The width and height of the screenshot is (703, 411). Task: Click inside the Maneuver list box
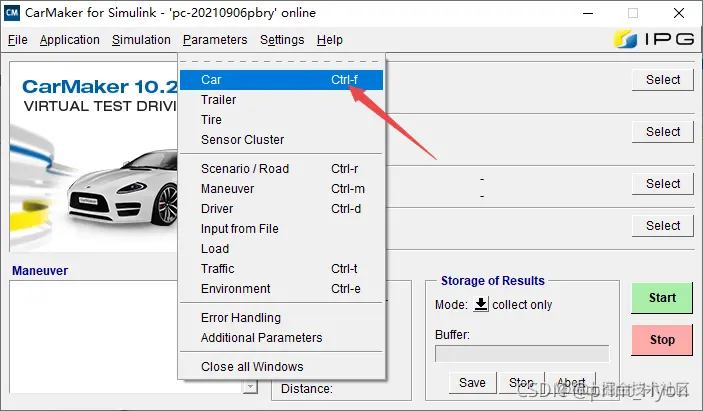click(94, 337)
